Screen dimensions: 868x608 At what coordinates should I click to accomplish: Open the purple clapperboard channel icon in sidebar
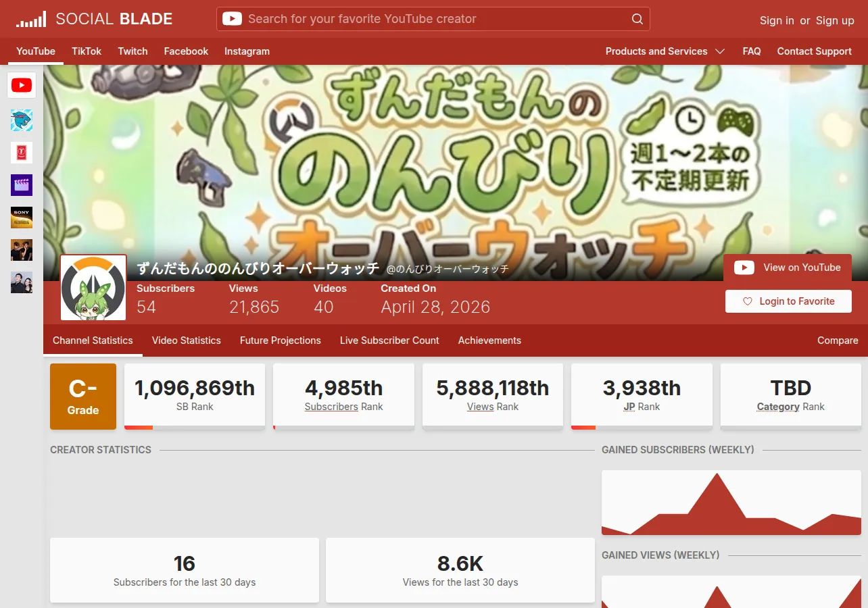22,185
